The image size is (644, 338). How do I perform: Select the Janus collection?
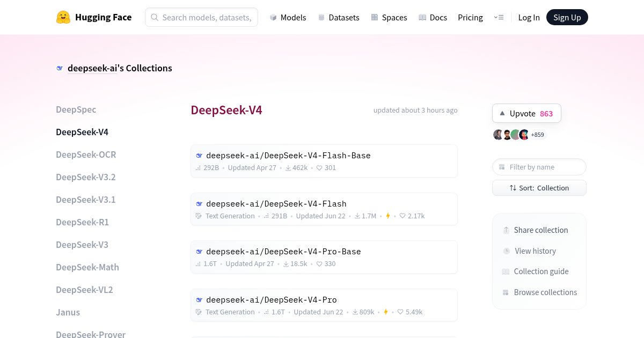pos(68,312)
